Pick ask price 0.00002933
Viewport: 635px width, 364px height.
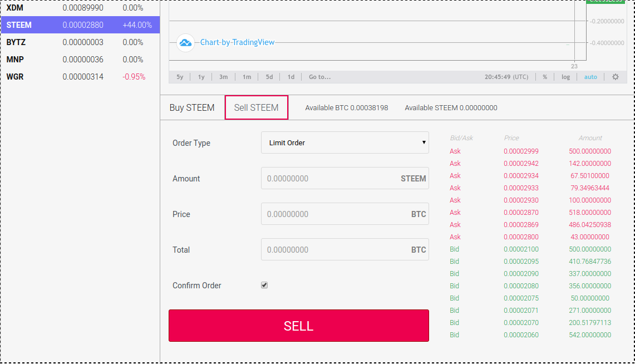(x=521, y=188)
